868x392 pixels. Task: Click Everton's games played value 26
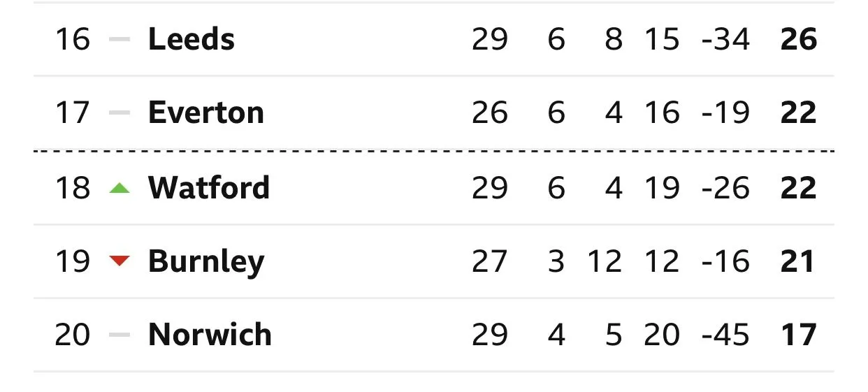click(489, 113)
